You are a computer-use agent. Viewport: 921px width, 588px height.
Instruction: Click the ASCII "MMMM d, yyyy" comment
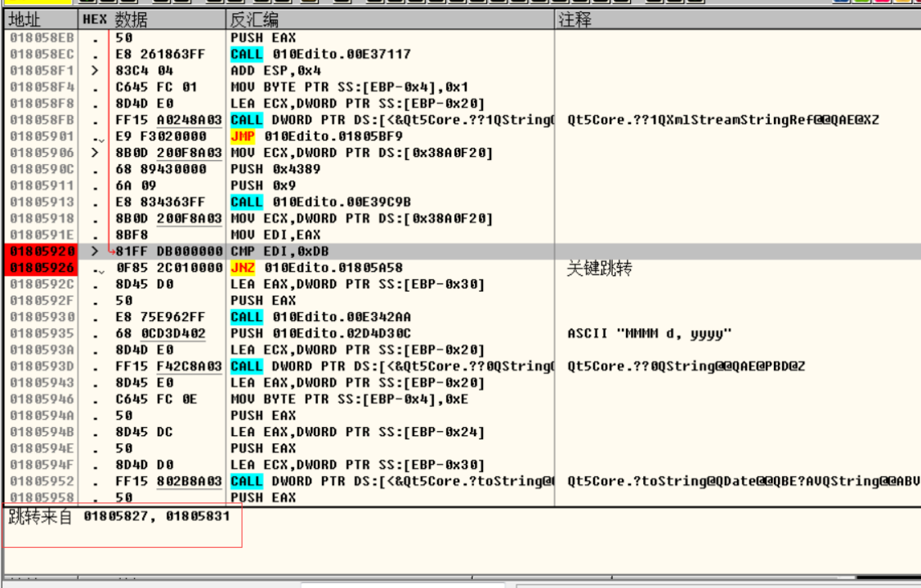tap(649, 333)
